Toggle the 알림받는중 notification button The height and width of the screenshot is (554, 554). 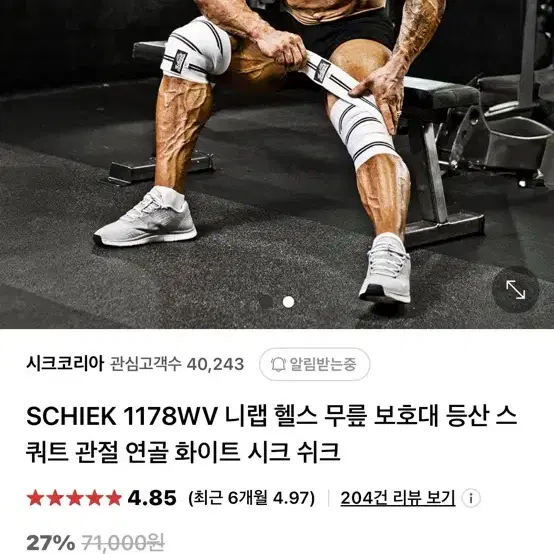[314, 364]
